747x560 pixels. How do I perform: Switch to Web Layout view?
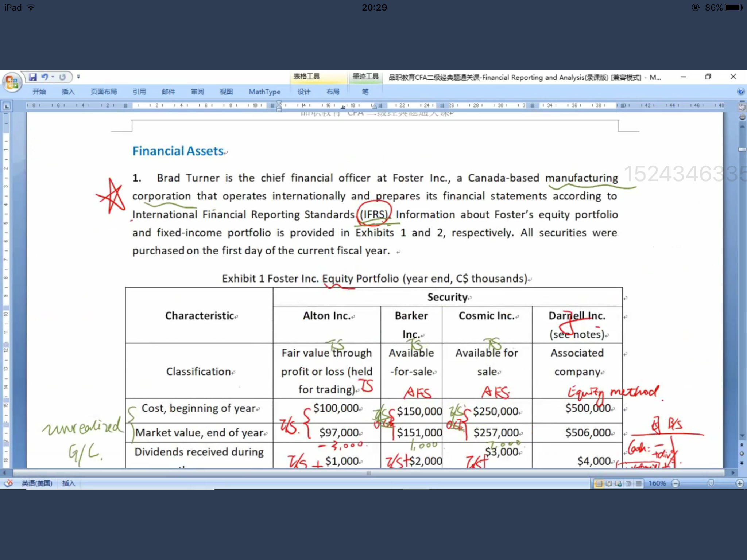point(619,484)
